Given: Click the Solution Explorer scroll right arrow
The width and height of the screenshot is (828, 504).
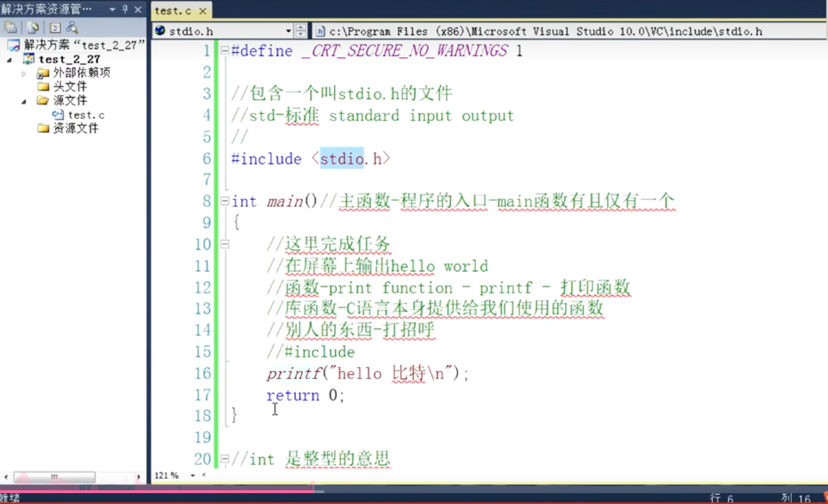Looking at the screenshot, I should click(138, 477).
